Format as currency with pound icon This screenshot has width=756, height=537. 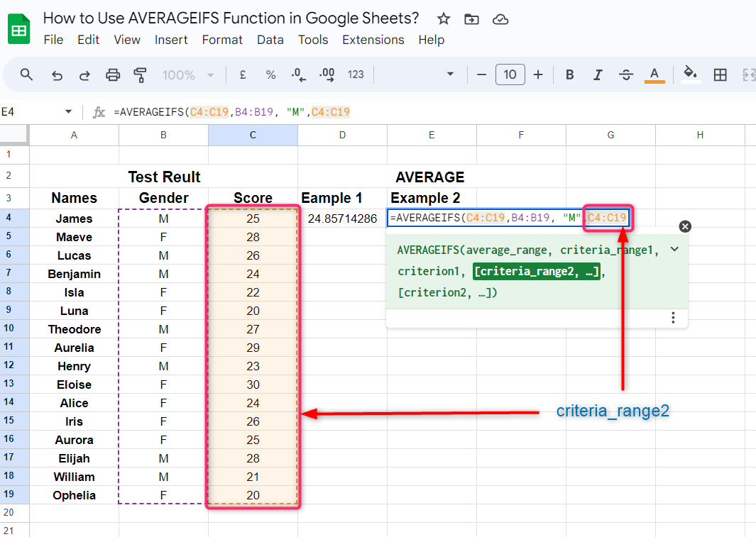tap(243, 74)
